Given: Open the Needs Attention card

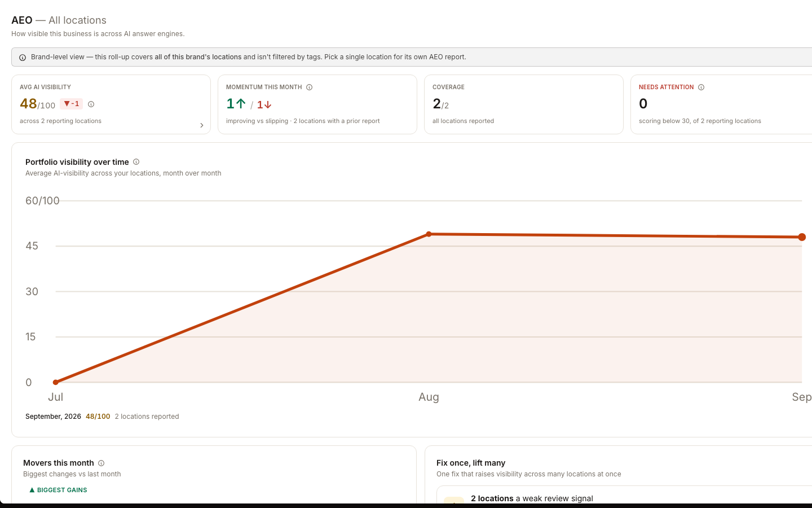Looking at the screenshot, I should [x=721, y=104].
